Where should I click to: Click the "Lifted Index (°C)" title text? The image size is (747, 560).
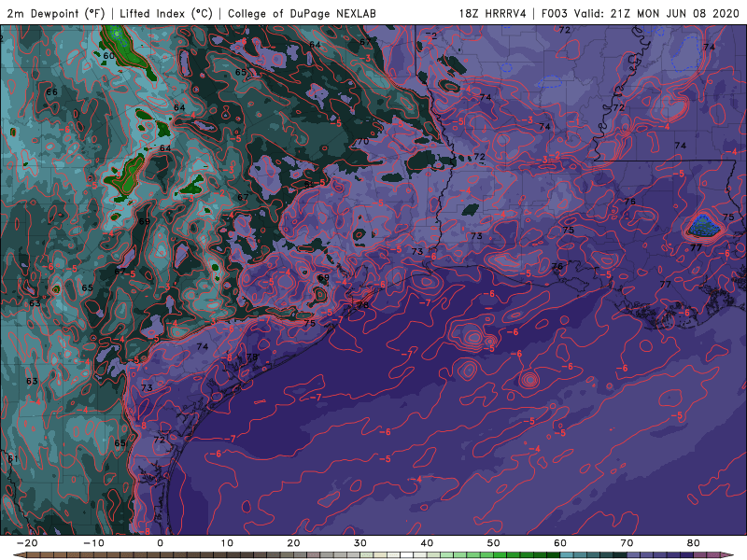pyautogui.click(x=166, y=13)
